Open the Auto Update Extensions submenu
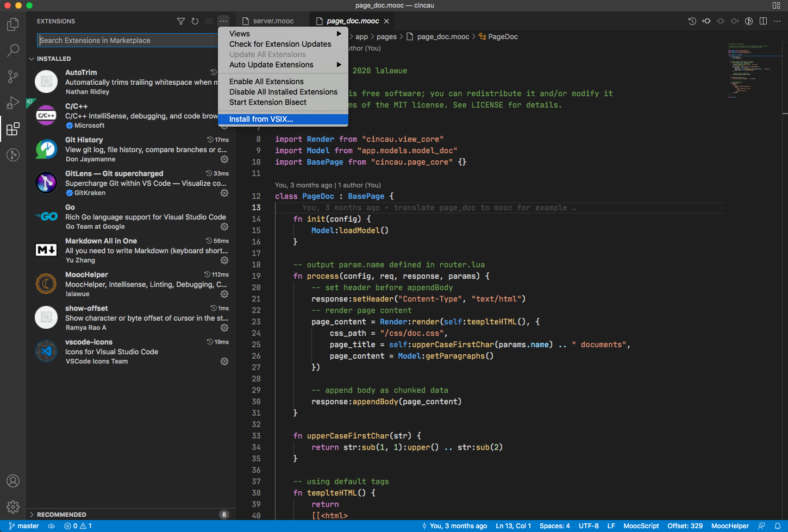This screenshot has height=532, width=788. [283, 65]
